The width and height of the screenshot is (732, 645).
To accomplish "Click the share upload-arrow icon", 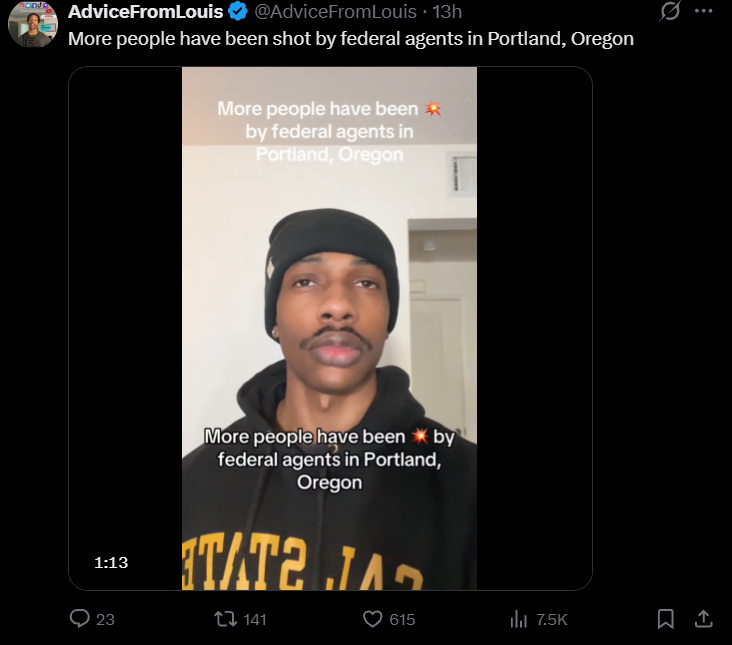I will point(704,619).
